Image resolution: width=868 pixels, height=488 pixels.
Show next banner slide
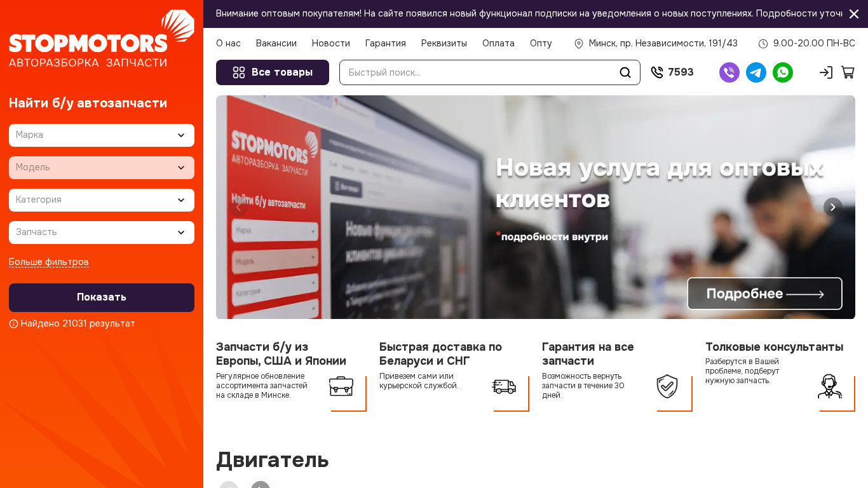(833, 207)
